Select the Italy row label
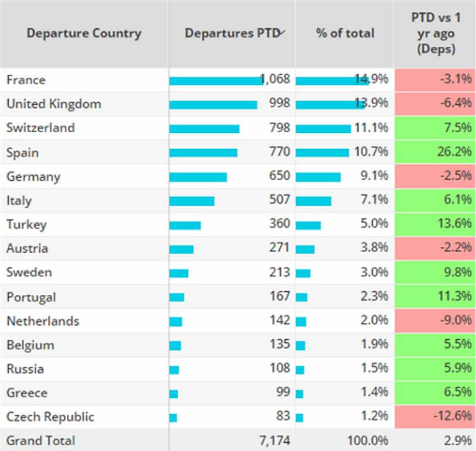476x451 pixels. pyautogui.click(x=19, y=201)
